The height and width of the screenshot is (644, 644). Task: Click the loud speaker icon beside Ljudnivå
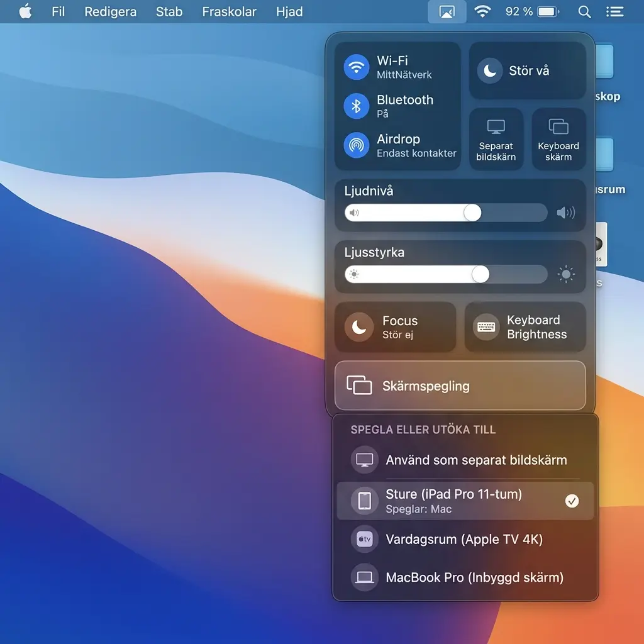pyautogui.click(x=565, y=213)
